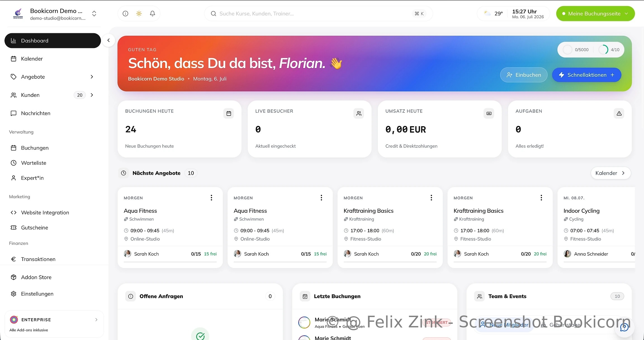Viewport: 644px width, 340px height.
Task: Collapse the sidebar with the arrow button
Action: pos(108,40)
